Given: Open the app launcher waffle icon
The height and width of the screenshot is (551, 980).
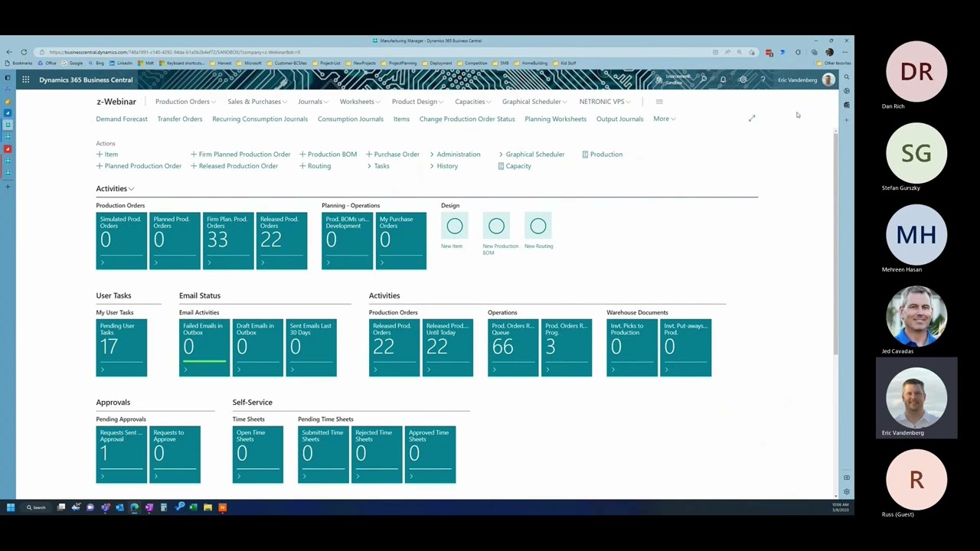Looking at the screenshot, I should pos(26,80).
